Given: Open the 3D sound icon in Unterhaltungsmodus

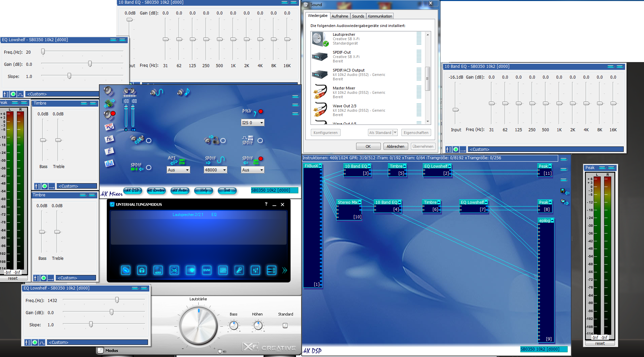Looking at the screenshot, I should pyautogui.click(x=174, y=270).
